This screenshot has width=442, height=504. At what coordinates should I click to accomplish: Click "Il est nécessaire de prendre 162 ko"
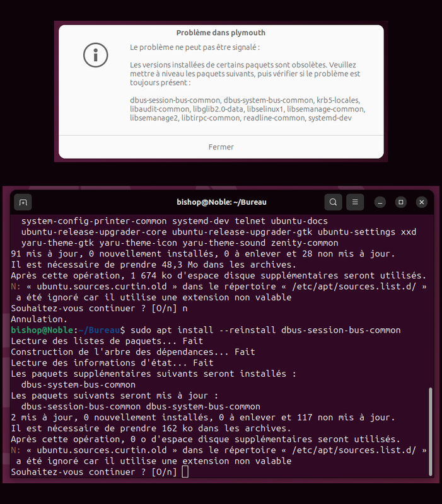pos(151,428)
